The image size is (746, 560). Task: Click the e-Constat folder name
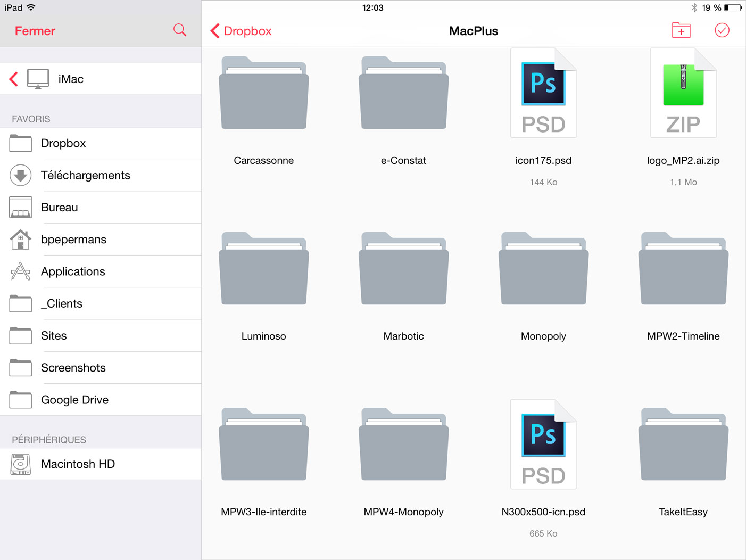coord(404,160)
